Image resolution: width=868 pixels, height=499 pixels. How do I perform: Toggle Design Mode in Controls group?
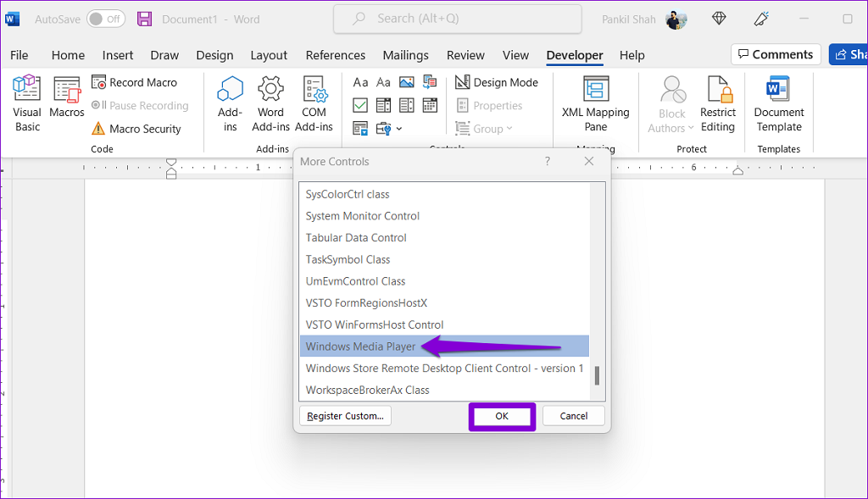[x=497, y=82]
